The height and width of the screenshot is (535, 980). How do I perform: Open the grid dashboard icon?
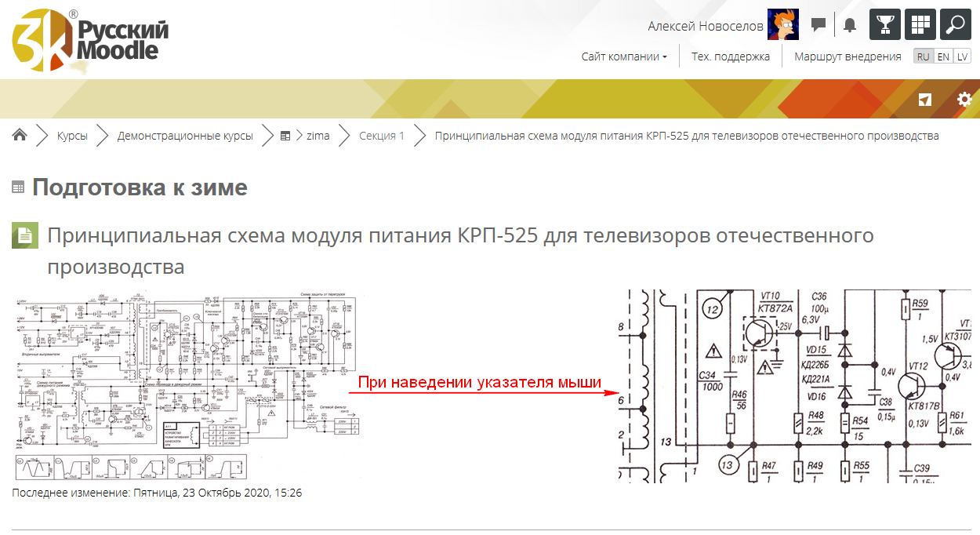(920, 25)
